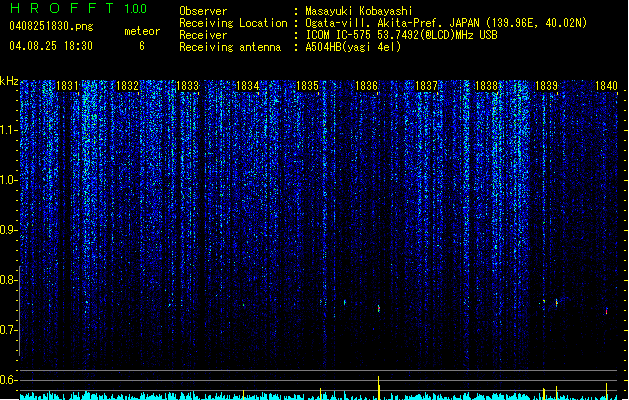Click the 1832 time marker
The height and width of the screenshot is (400, 629).
(x=127, y=86)
